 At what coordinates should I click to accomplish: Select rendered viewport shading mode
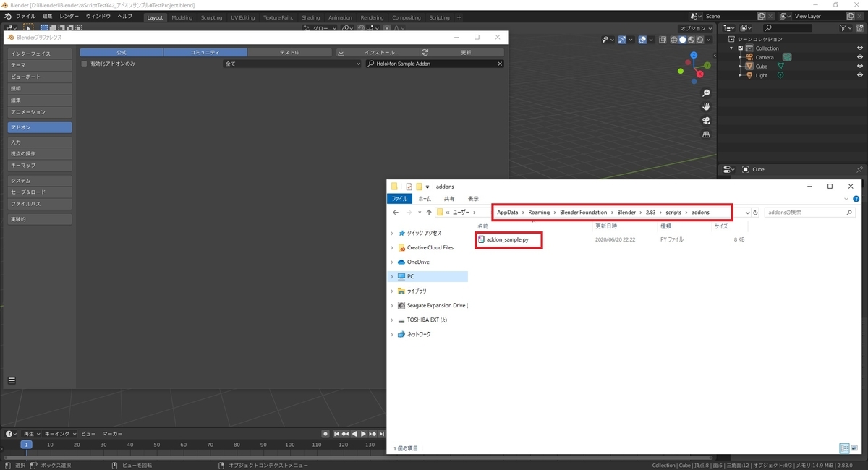pos(699,40)
